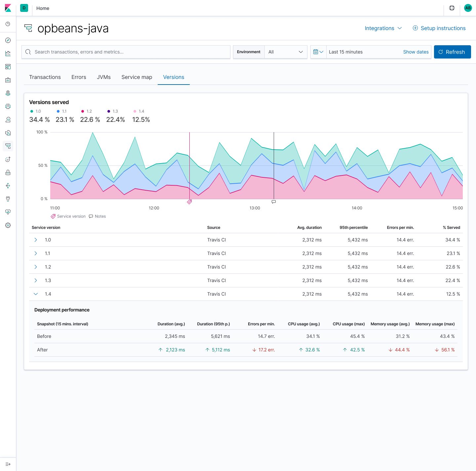Open the Management gear icon

8,225
